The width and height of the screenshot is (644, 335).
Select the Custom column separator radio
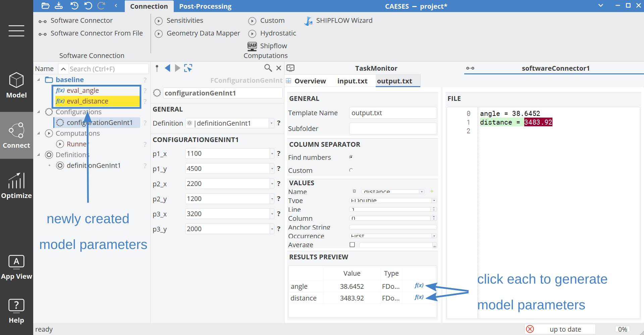click(351, 170)
